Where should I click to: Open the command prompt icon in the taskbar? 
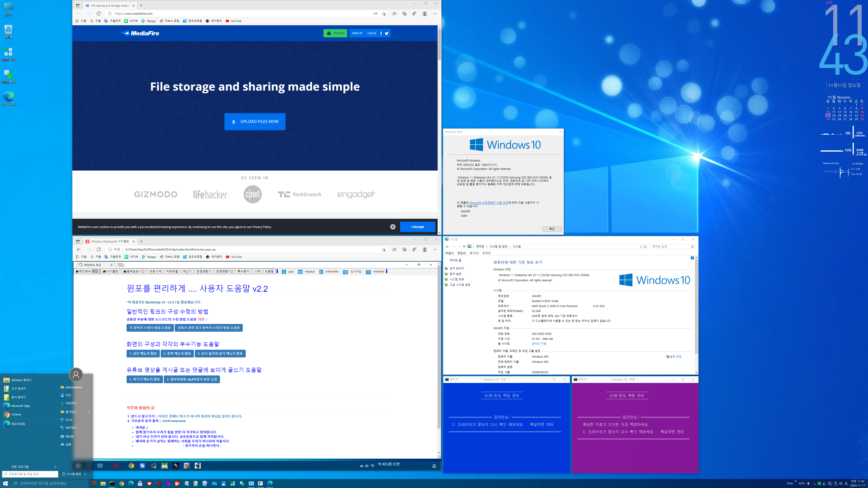112,483
